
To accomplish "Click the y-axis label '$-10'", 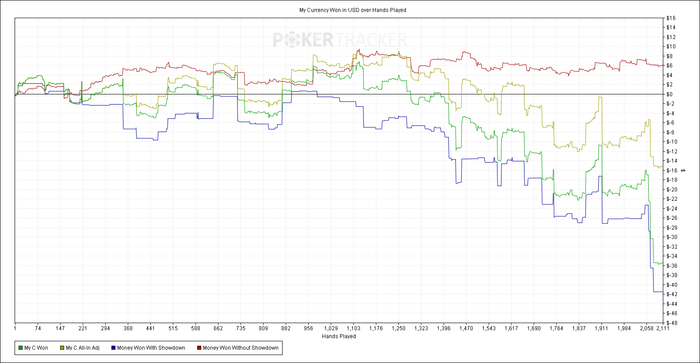I will click(672, 142).
